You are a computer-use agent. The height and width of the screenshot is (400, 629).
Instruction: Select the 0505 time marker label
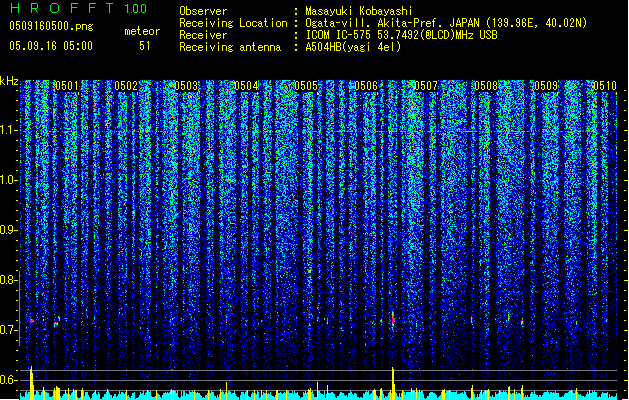pos(306,86)
